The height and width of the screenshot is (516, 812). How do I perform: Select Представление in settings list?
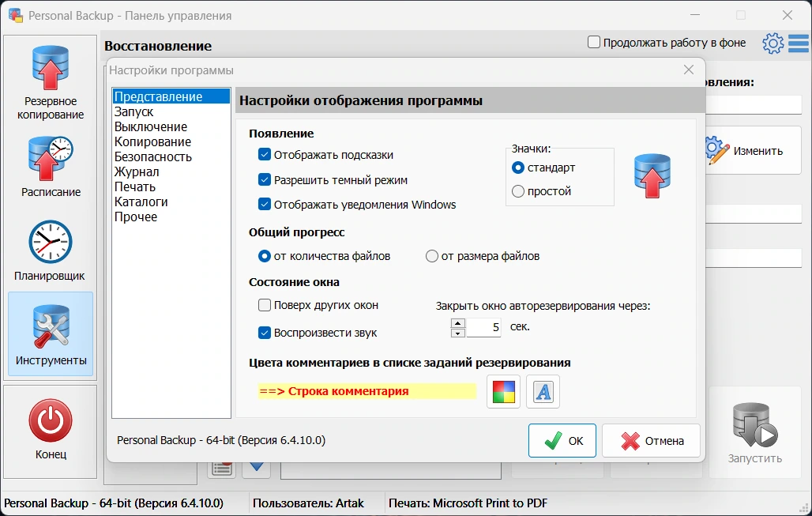click(171, 96)
